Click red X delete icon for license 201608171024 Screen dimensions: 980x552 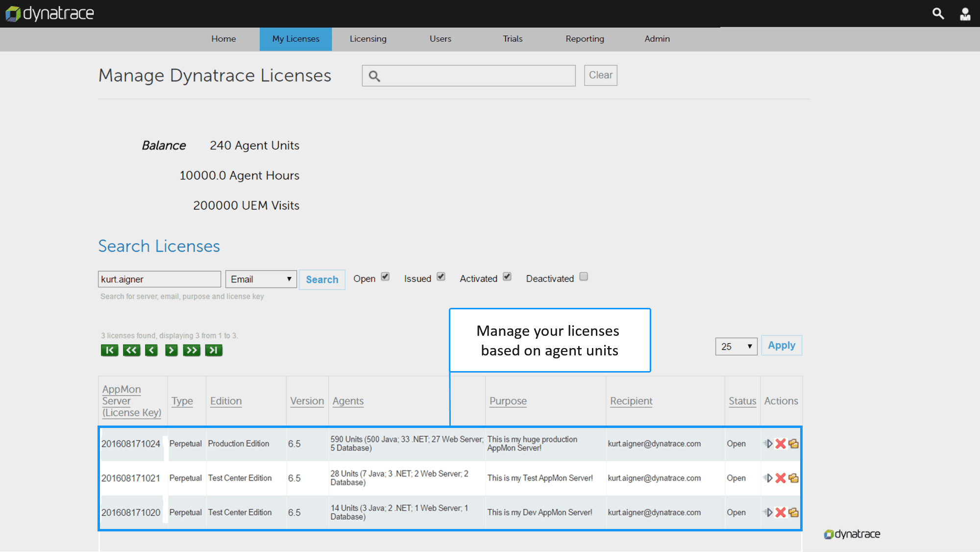(x=781, y=444)
